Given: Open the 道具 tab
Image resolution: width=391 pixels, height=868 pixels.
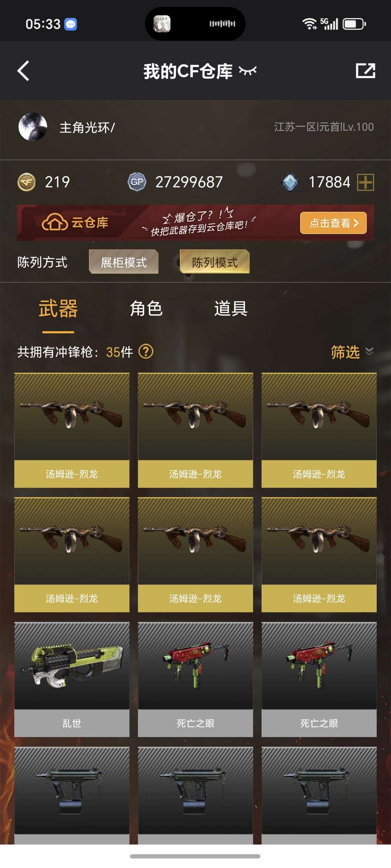Looking at the screenshot, I should pyautogui.click(x=231, y=309).
